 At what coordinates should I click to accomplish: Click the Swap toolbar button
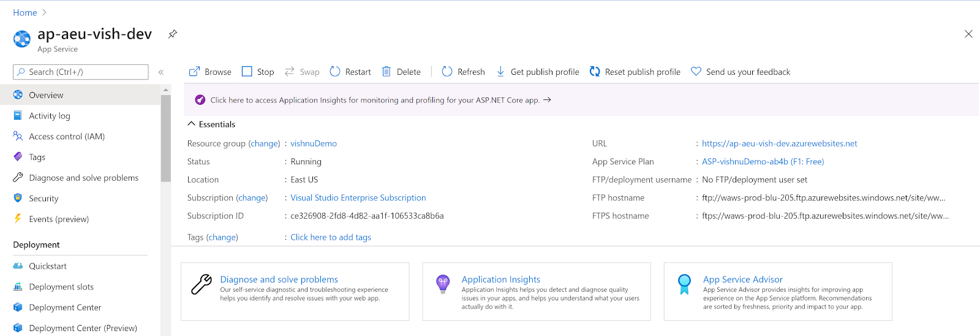point(302,72)
